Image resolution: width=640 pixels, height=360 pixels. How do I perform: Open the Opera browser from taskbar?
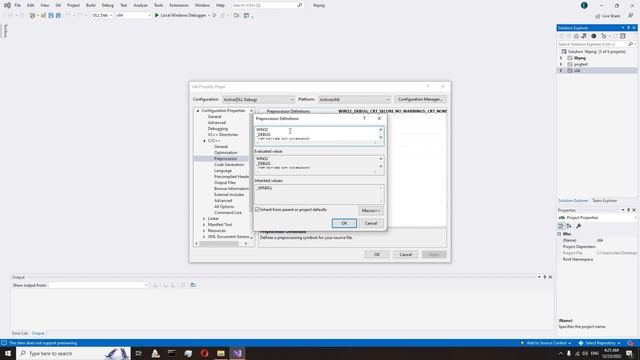coord(204,353)
